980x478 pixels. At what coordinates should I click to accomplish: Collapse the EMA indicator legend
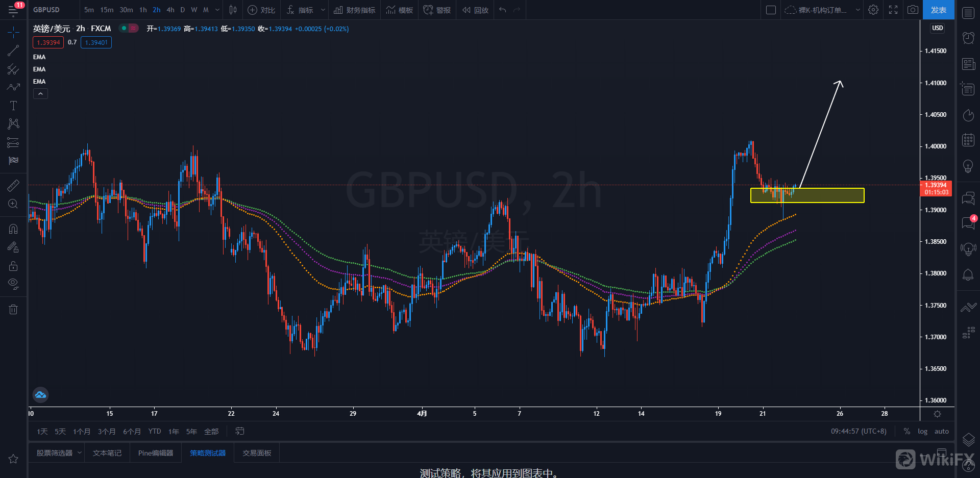pos(40,94)
